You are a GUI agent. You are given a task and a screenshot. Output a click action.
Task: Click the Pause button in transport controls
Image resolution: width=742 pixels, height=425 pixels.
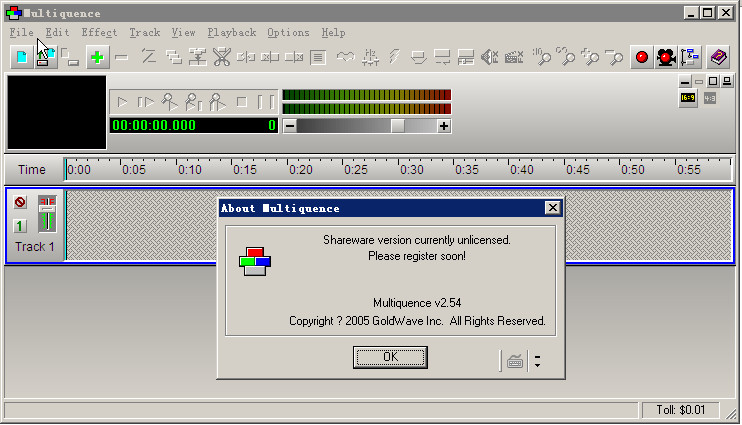click(265, 102)
